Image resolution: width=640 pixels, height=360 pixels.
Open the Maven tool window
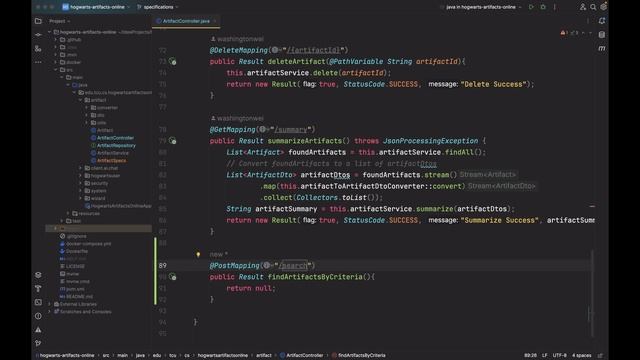click(x=602, y=48)
